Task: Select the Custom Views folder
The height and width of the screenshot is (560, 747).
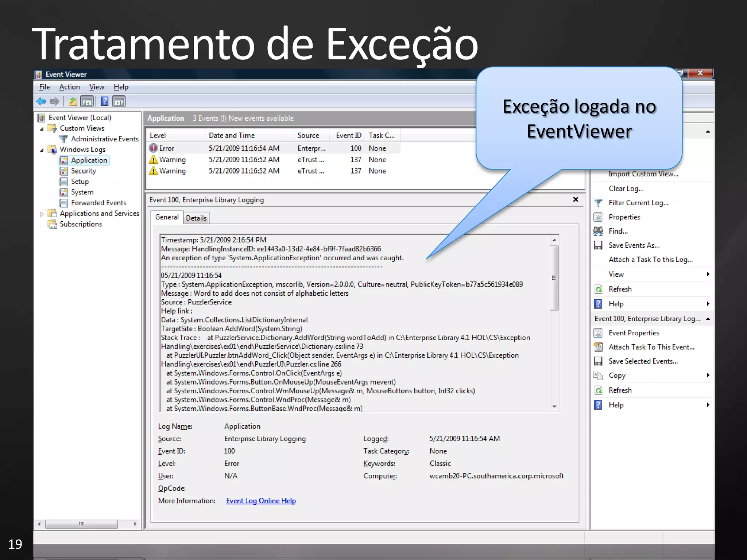Action: pyautogui.click(x=82, y=128)
